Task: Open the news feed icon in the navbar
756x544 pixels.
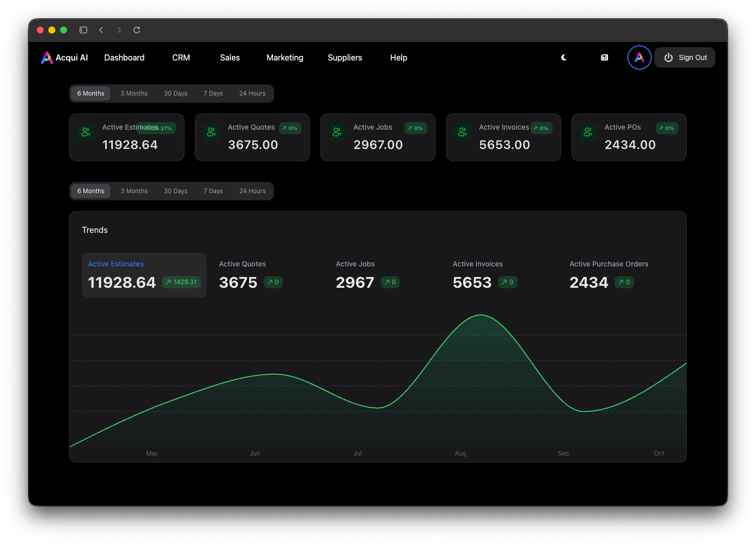Action: [x=604, y=57]
